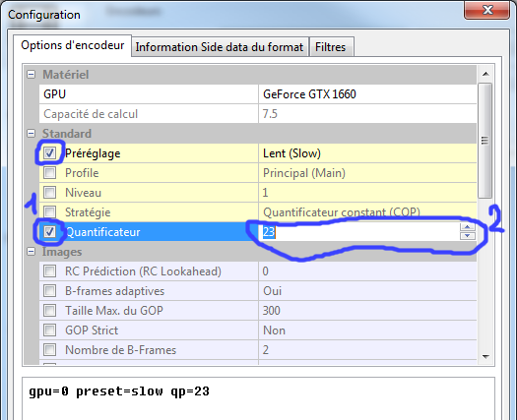This screenshot has height=420, width=517.
Task: Click scrollbar up arrow in options list
Action: [x=485, y=74]
